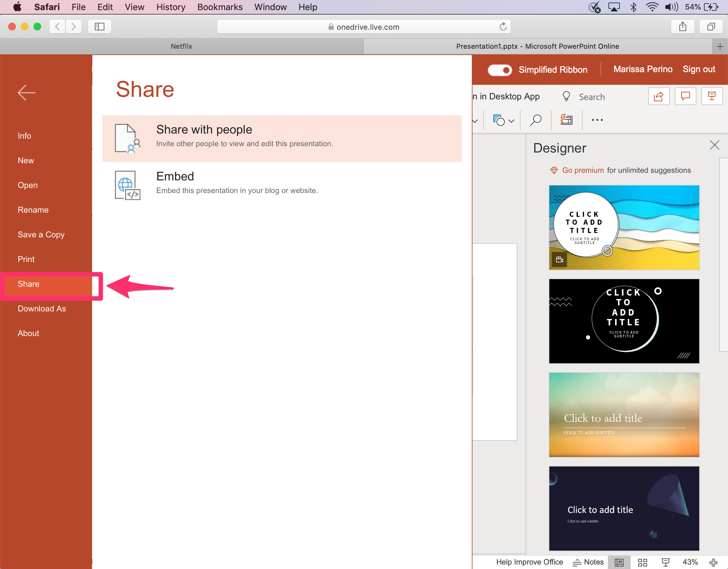Select Print in the sidebar
The width and height of the screenshot is (728, 569).
[x=26, y=259]
